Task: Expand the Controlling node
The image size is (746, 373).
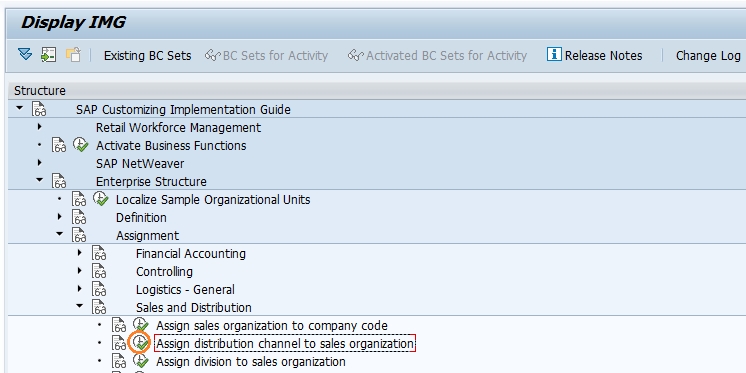Action: [79, 271]
